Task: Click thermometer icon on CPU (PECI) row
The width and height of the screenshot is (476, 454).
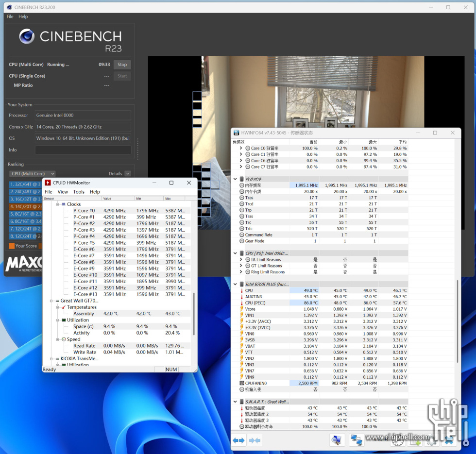Action: (x=242, y=303)
